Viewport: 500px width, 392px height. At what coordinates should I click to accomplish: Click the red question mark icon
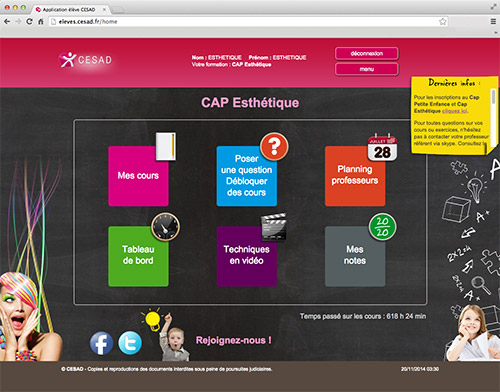point(274,146)
